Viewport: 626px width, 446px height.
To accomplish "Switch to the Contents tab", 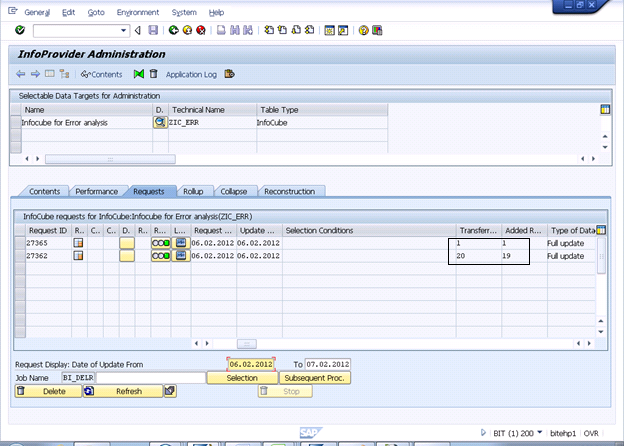I will (x=44, y=191).
